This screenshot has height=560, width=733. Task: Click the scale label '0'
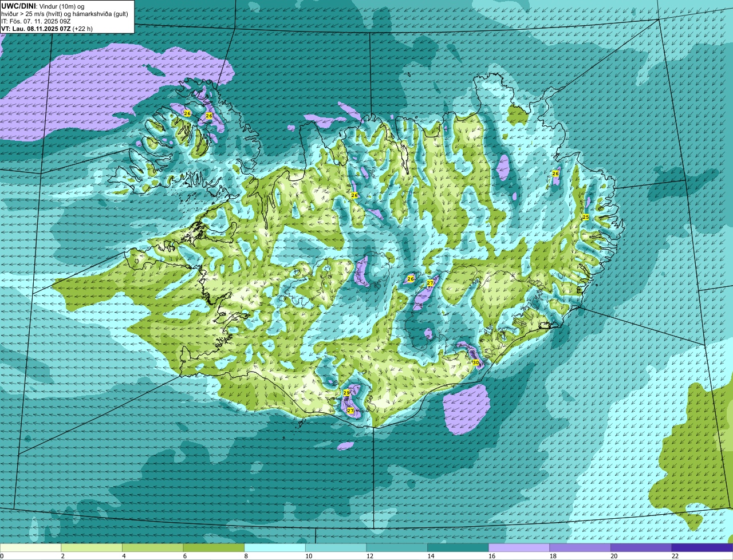pos(2,556)
